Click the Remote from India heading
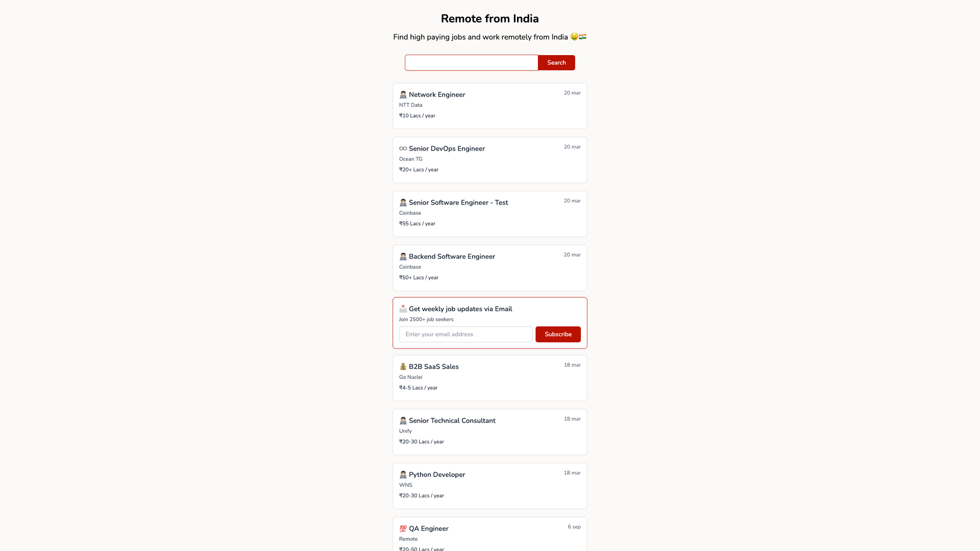The height and width of the screenshot is (551, 980). [489, 19]
